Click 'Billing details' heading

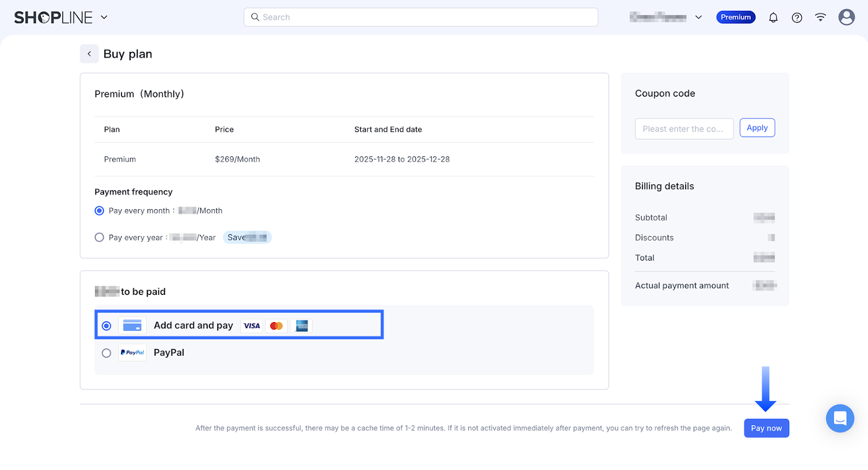665,186
